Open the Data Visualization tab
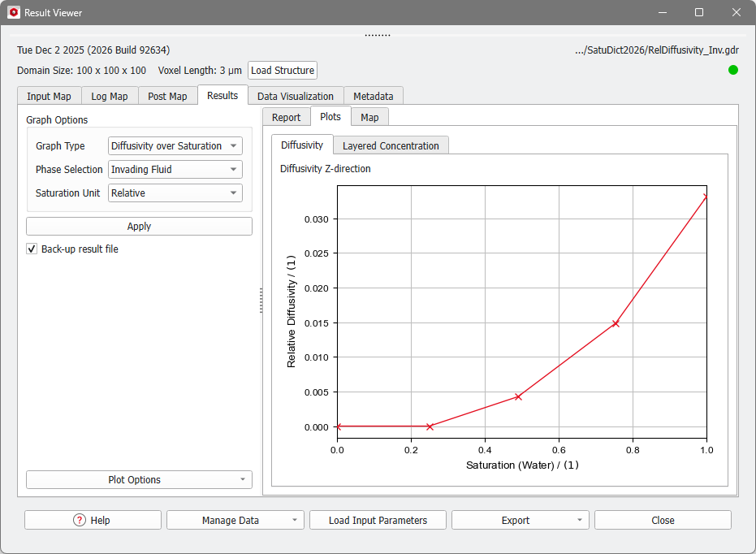 (x=295, y=95)
